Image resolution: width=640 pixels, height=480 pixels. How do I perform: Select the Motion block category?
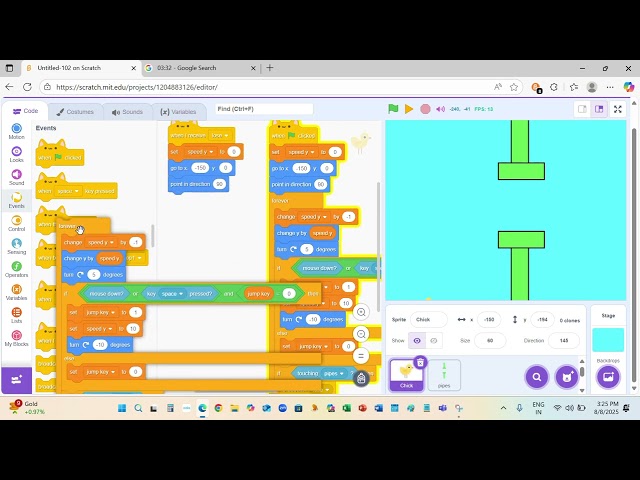[17, 131]
